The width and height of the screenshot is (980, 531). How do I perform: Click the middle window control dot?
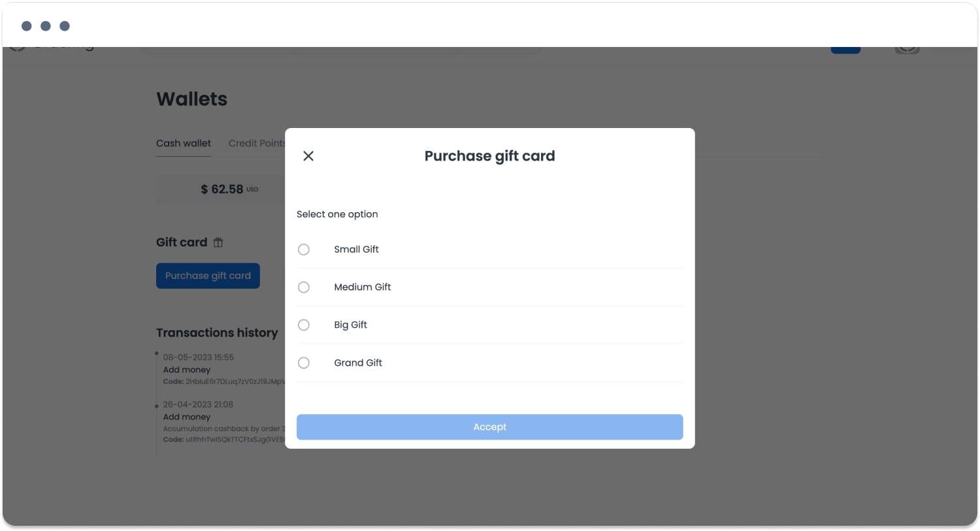(46, 26)
